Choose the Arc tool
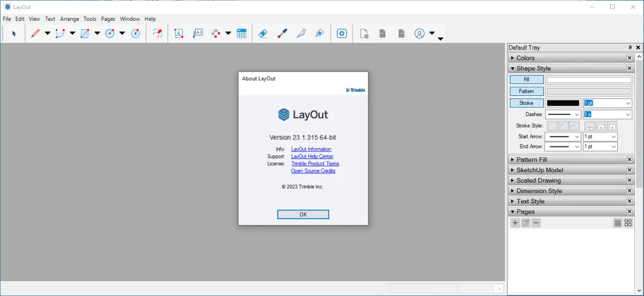This screenshot has width=644, height=296. (x=60, y=33)
